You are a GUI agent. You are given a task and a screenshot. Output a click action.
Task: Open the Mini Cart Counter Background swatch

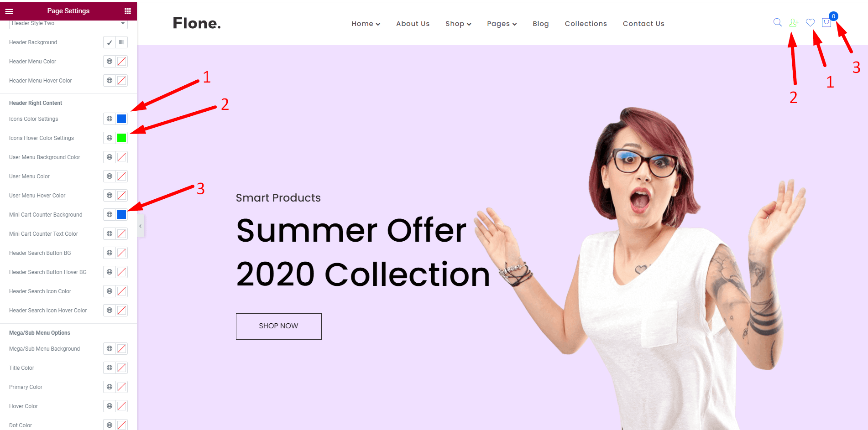[121, 215]
